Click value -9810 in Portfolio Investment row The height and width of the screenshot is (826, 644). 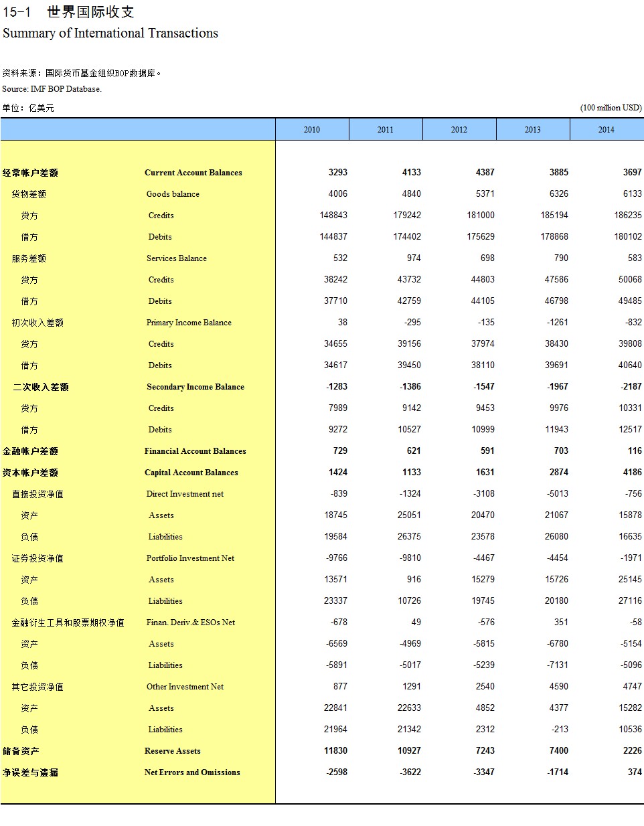(409, 558)
